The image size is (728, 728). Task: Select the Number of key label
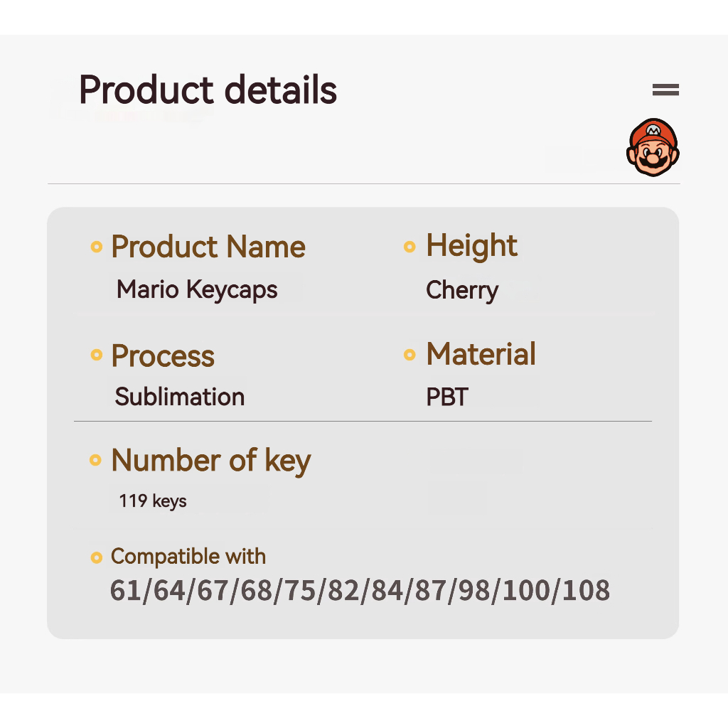click(211, 461)
